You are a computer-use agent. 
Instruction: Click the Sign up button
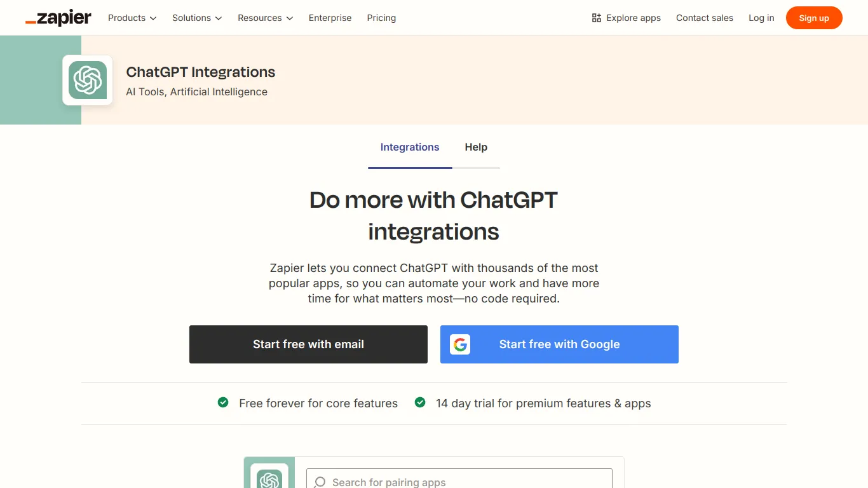pos(814,18)
